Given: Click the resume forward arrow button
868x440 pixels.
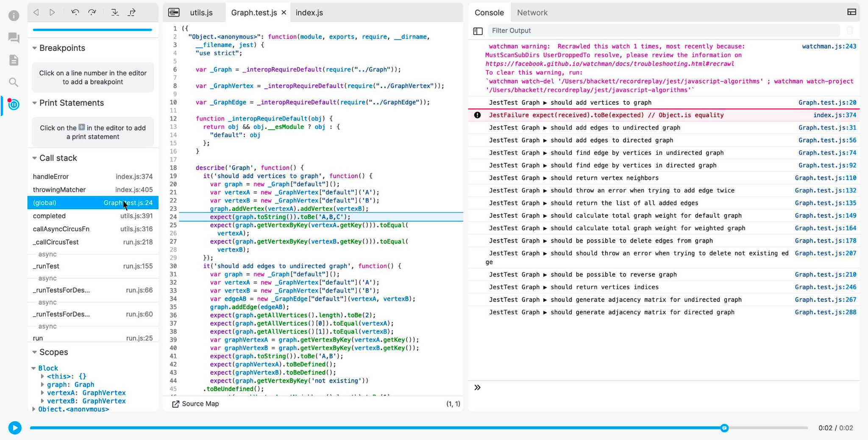Looking at the screenshot, I should click(x=52, y=12).
